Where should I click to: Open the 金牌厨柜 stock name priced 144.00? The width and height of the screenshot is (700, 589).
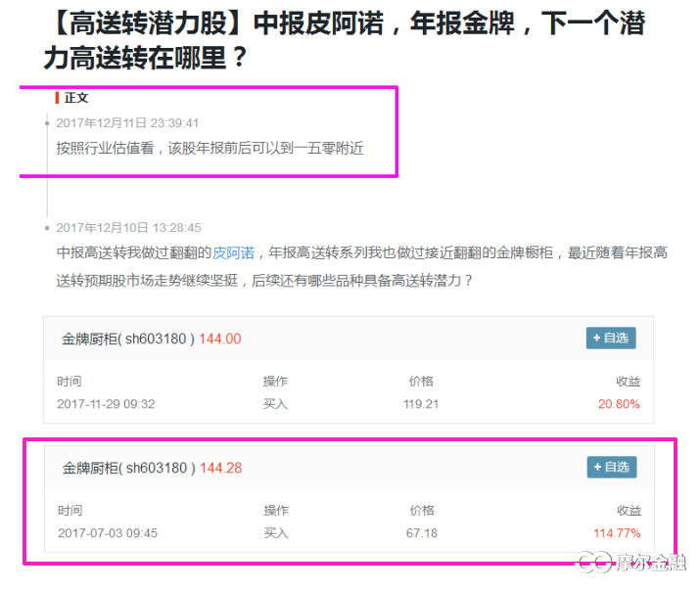[128, 340]
